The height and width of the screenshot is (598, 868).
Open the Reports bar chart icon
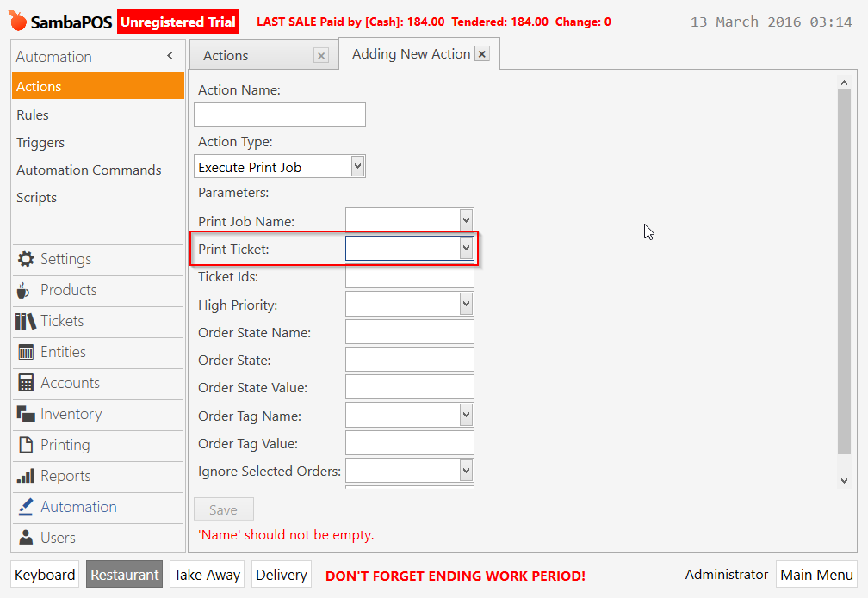coord(26,476)
